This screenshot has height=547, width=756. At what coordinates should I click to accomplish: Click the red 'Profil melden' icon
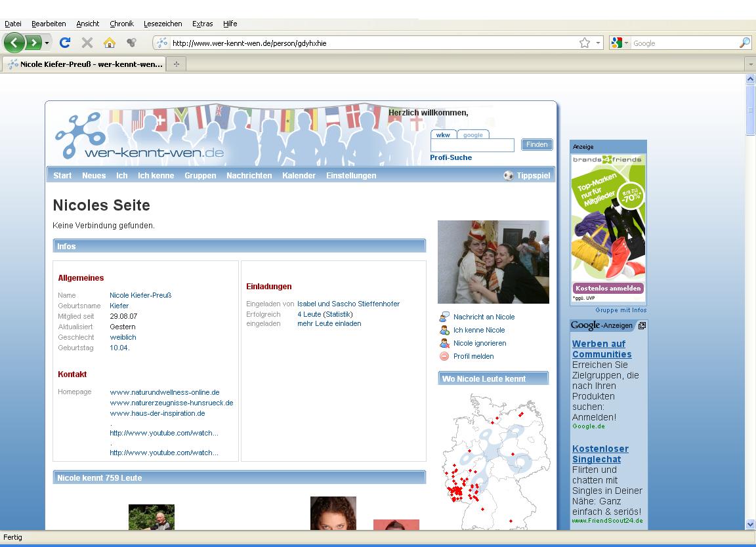pyautogui.click(x=444, y=357)
